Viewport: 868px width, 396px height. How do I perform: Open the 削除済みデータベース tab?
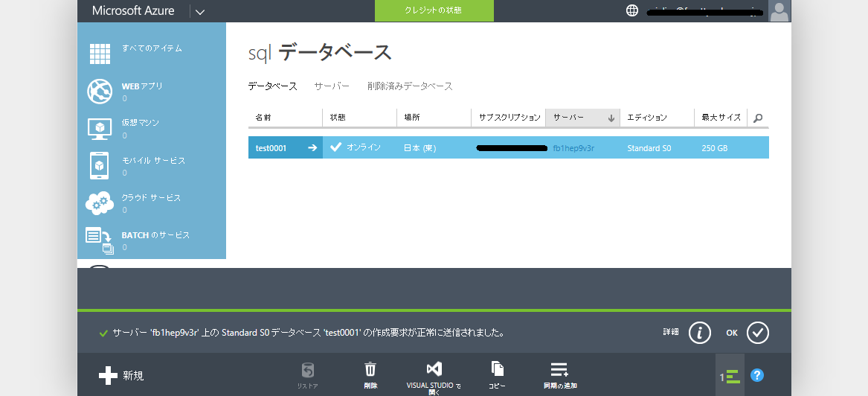pyautogui.click(x=410, y=86)
